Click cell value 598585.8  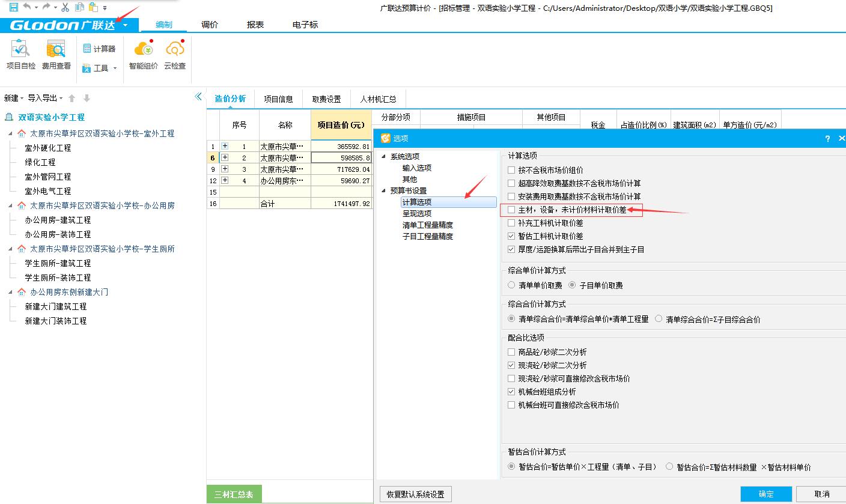341,158
